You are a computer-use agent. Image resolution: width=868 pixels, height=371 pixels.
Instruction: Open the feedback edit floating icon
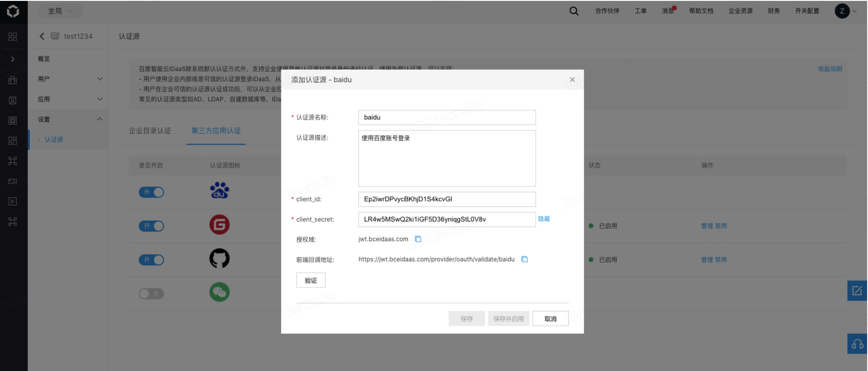(857, 290)
